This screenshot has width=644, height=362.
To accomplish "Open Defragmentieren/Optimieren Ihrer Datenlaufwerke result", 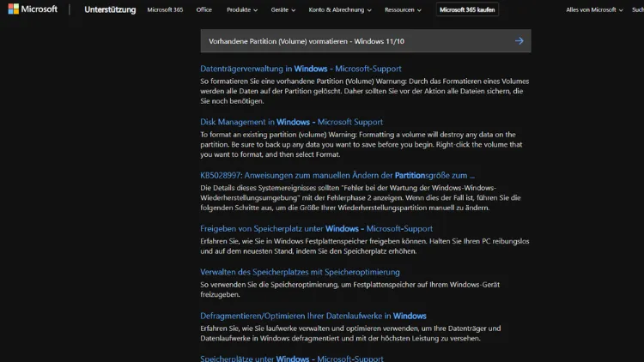I will coord(313,316).
